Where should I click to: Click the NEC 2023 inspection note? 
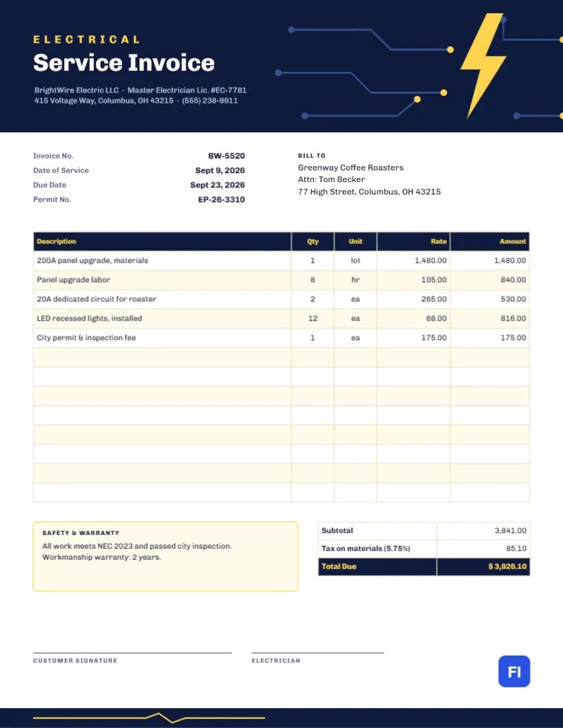(x=137, y=547)
